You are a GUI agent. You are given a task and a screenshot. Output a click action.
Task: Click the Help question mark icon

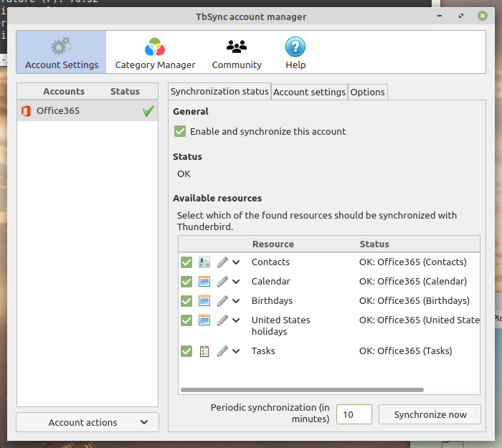(x=295, y=48)
